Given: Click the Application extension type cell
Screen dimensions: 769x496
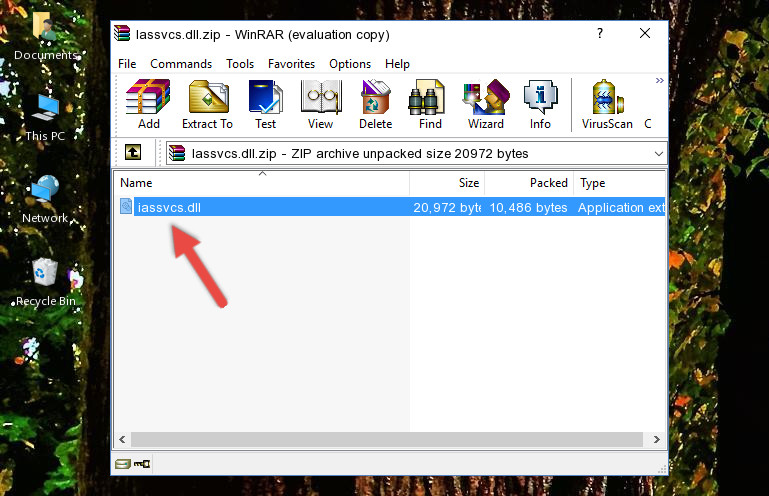Looking at the screenshot, I should coord(621,208).
